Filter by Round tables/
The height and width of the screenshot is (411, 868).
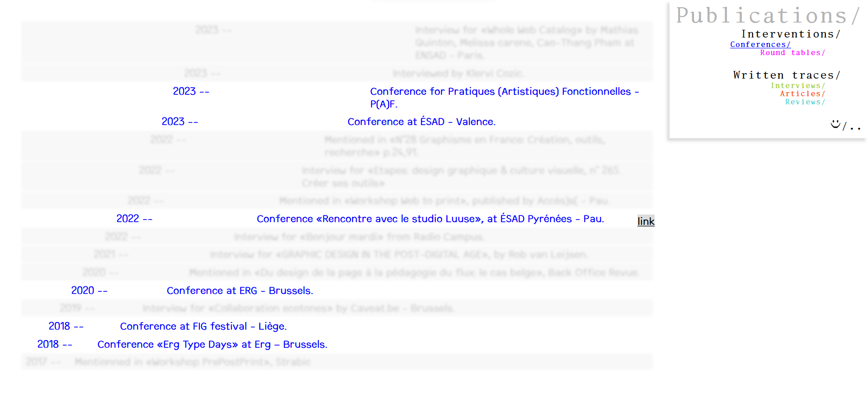click(x=792, y=53)
